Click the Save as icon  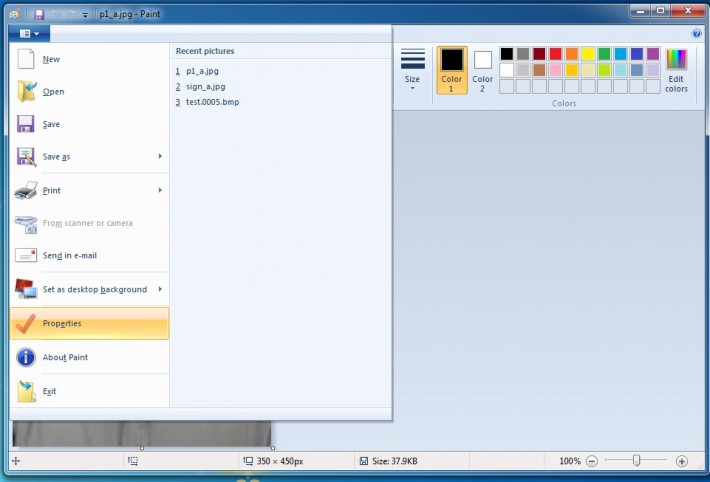(26, 157)
